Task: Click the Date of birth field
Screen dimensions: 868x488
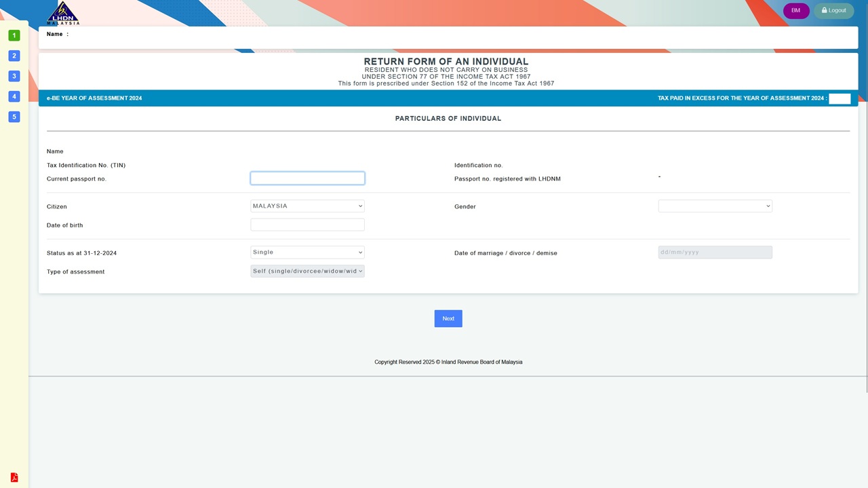Action: point(307,225)
